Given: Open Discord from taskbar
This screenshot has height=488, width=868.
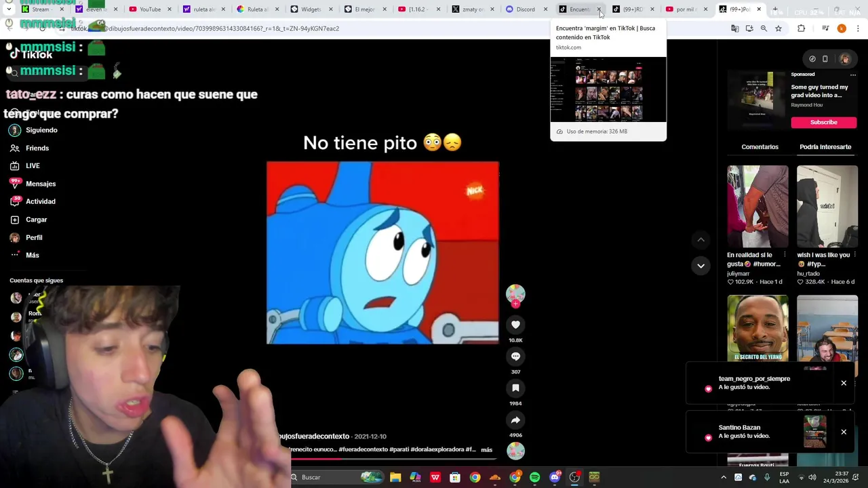Looking at the screenshot, I should [x=555, y=477].
